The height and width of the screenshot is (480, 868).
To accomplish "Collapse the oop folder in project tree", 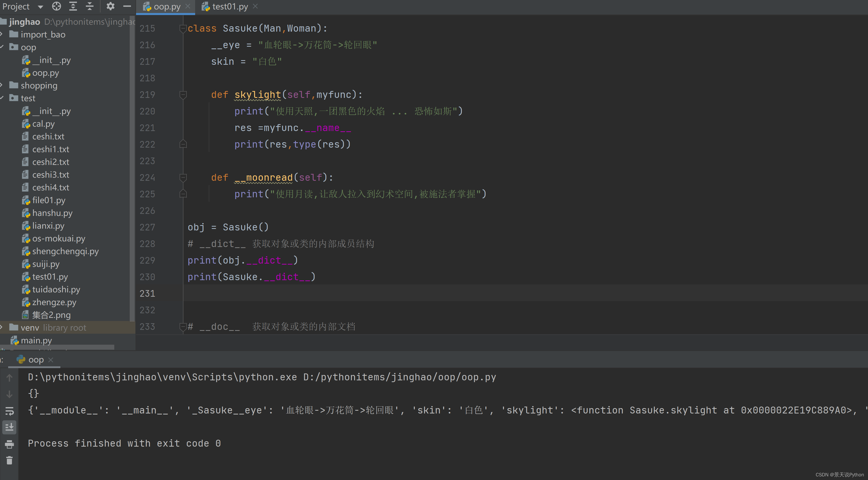I will pos(2,47).
